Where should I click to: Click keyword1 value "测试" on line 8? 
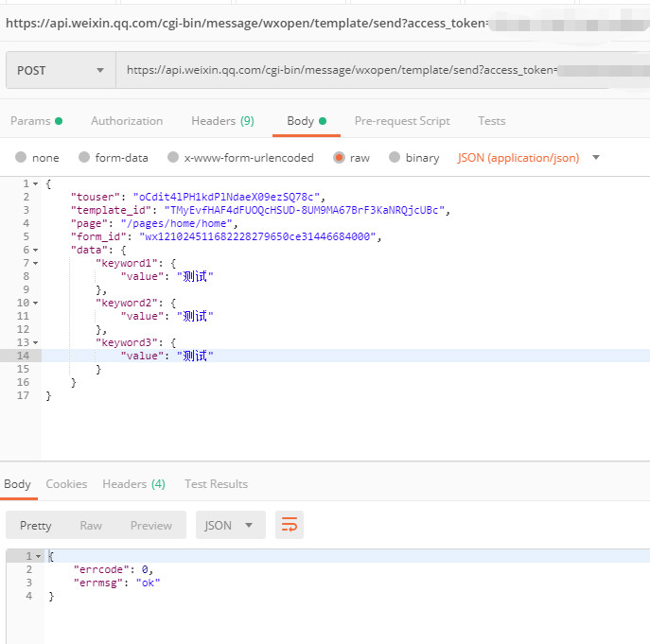[195, 276]
